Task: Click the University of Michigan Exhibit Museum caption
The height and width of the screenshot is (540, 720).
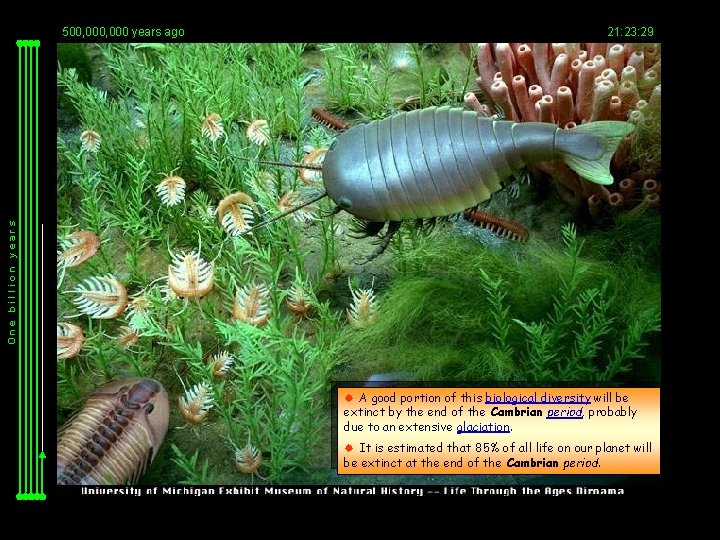Action: [352, 491]
